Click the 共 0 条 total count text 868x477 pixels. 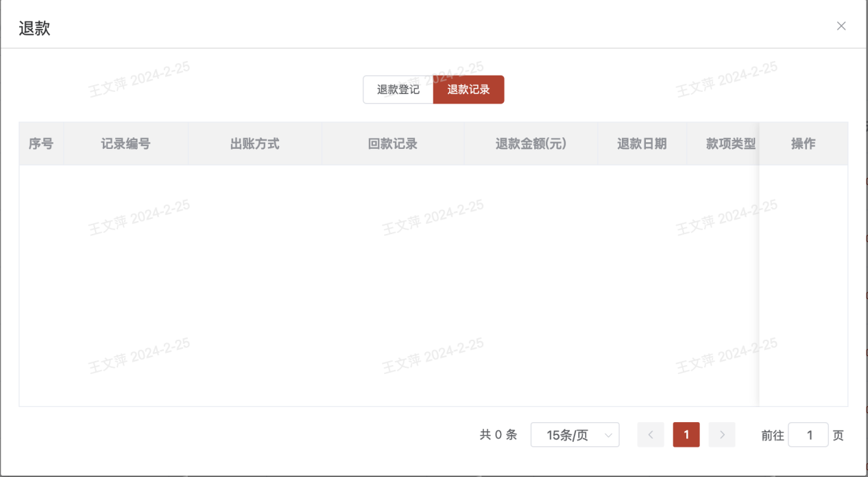[498, 435]
